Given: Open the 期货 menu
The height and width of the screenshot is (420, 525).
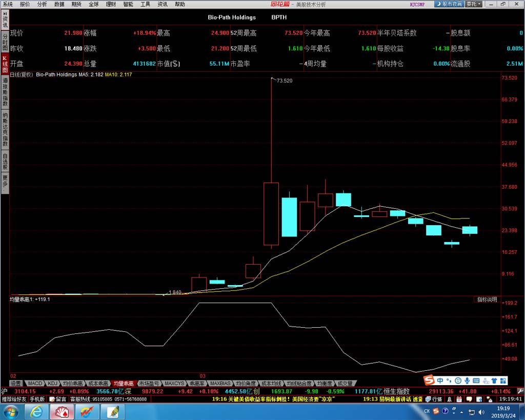Looking at the screenshot, I should coord(76,4).
